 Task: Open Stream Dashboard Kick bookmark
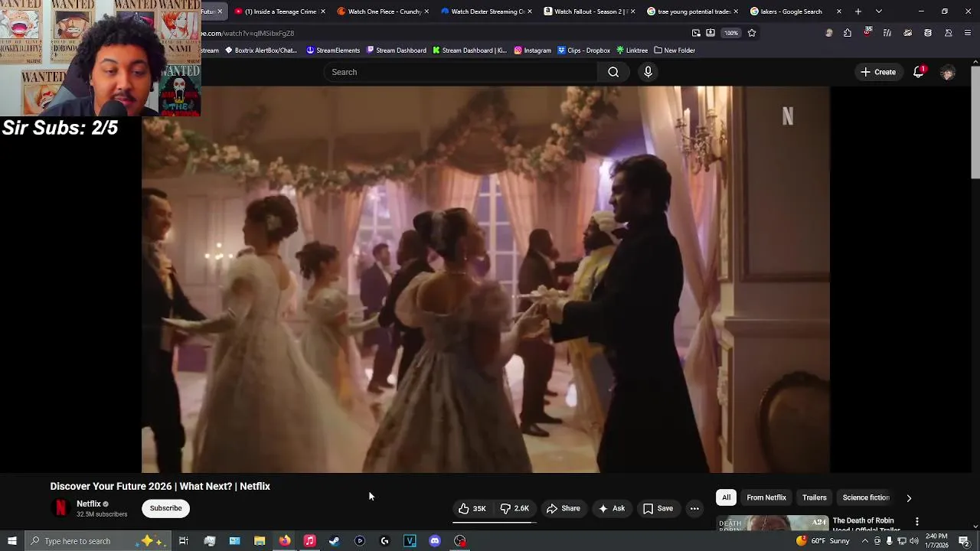point(469,51)
